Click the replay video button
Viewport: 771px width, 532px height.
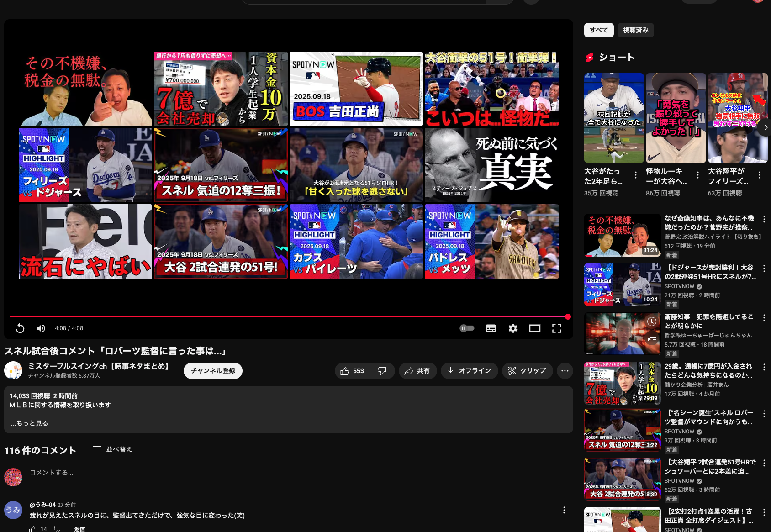point(20,328)
